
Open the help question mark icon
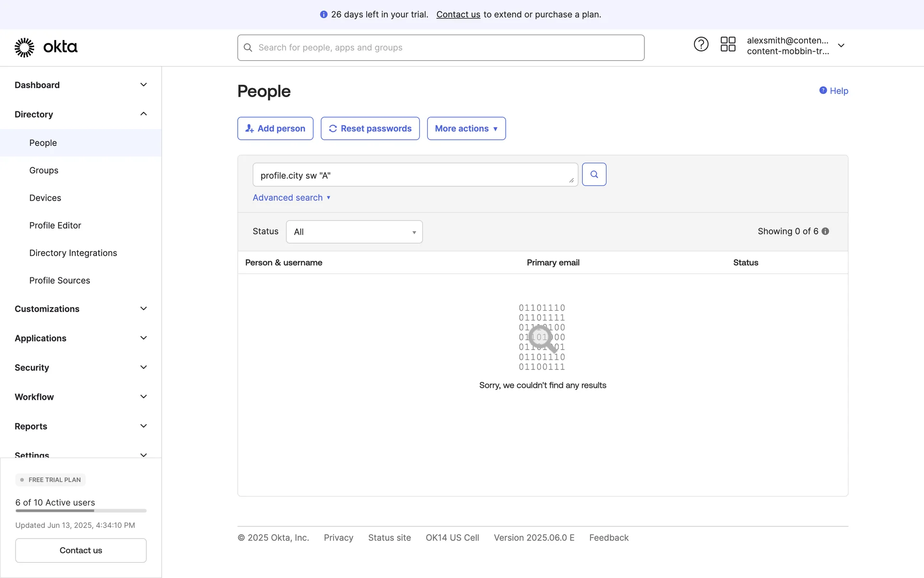point(701,44)
